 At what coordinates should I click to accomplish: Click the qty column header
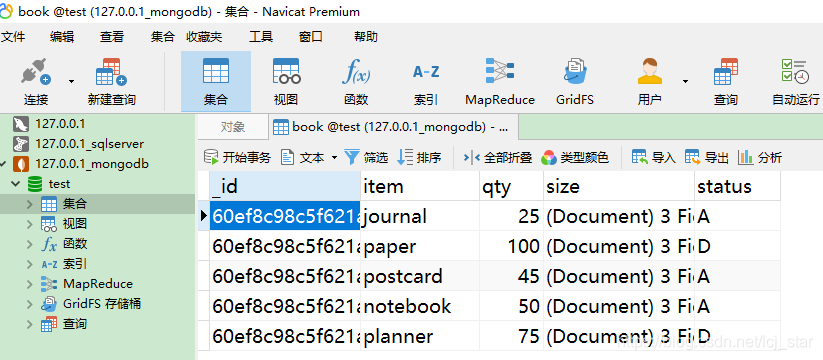(512, 186)
